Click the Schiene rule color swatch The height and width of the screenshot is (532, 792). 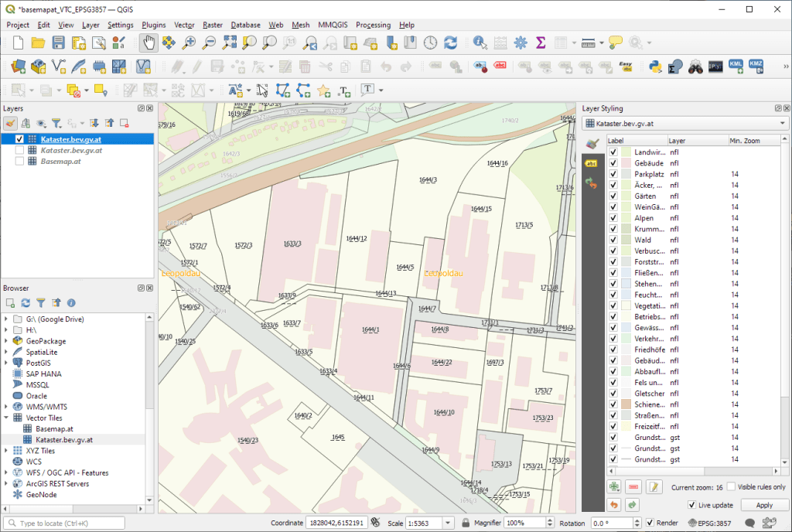[x=626, y=404]
